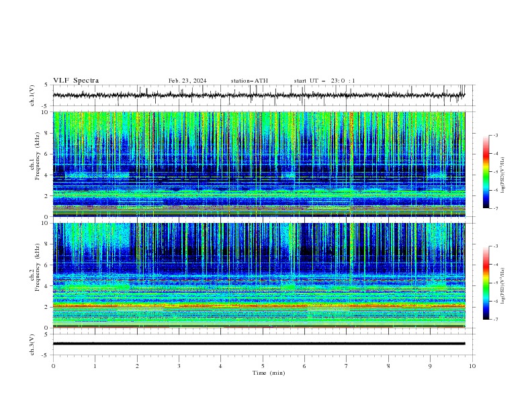Viewport: 532px width, 411px height.
Task: Click the "5" tick on ch.1(V) axis
Action: click(46, 85)
